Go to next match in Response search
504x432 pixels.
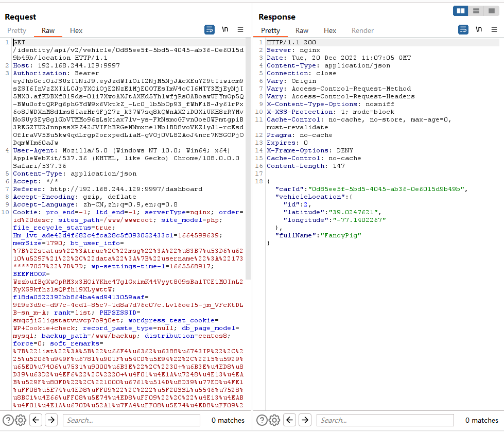click(305, 420)
